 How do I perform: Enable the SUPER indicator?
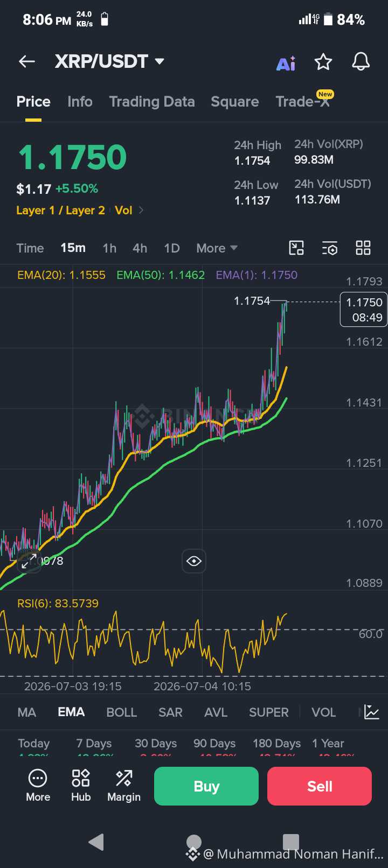coord(269,712)
